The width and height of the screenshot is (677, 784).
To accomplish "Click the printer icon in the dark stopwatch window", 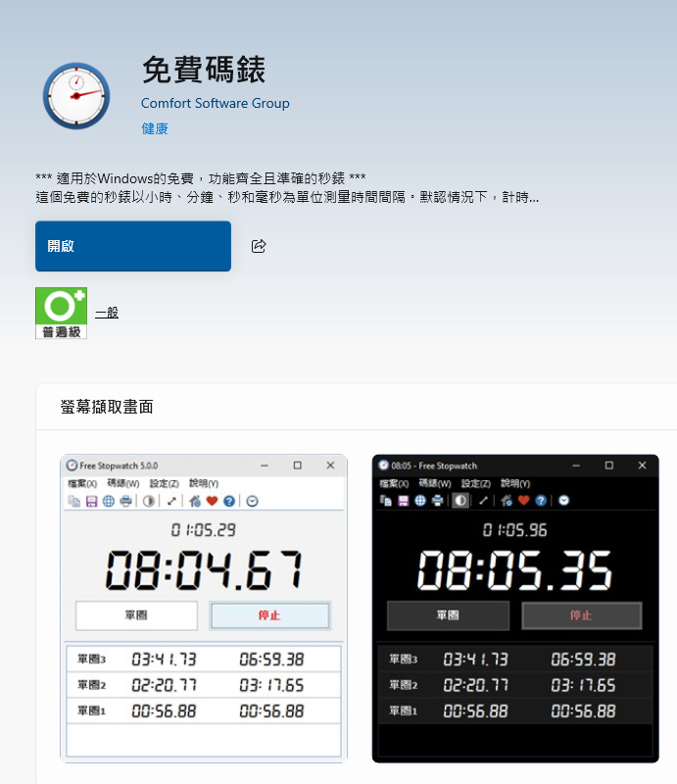I will [438, 501].
